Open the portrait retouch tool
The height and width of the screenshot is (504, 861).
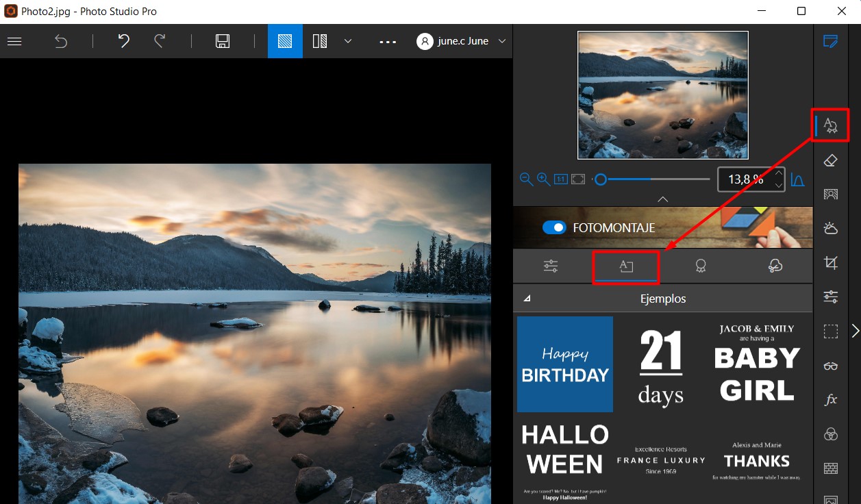(830, 194)
